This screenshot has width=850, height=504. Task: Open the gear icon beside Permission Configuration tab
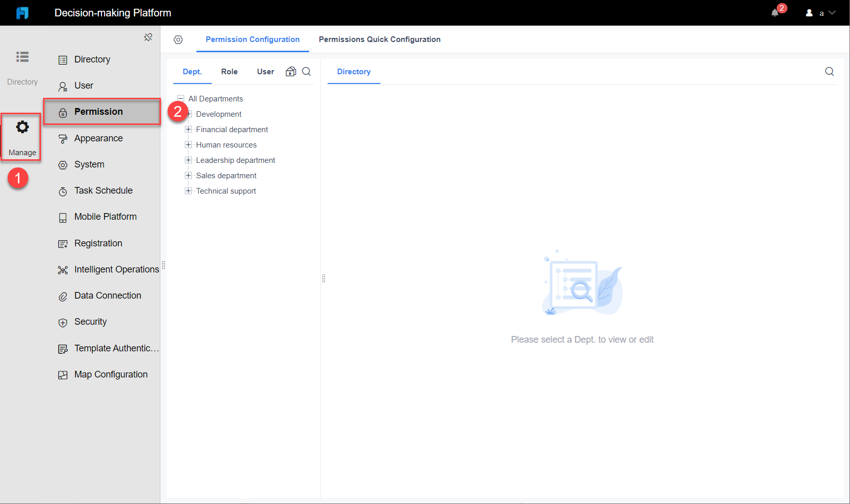tap(178, 39)
